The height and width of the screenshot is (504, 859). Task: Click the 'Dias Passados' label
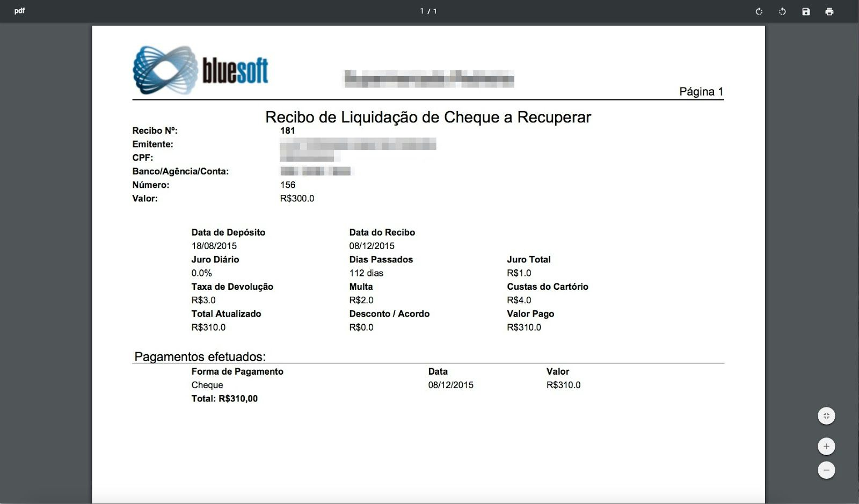(x=381, y=260)
